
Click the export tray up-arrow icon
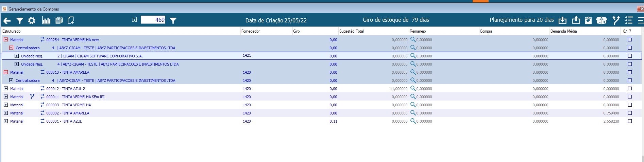coord(576,20)
